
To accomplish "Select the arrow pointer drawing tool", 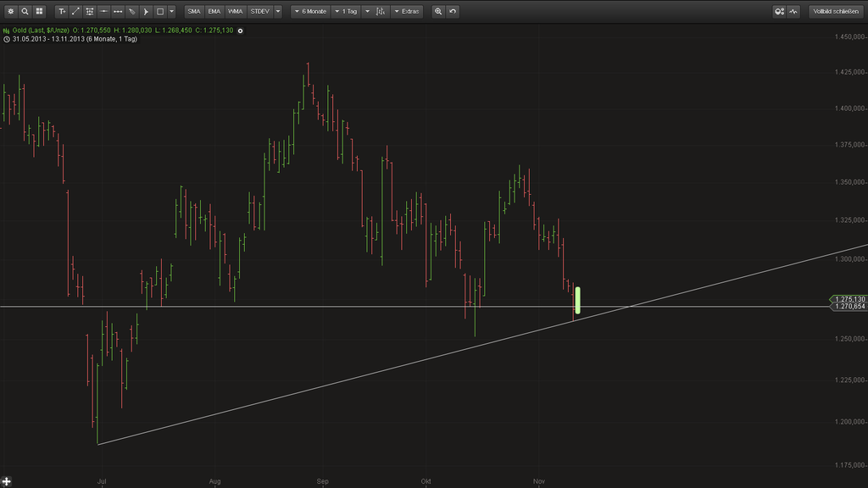I will point(146,11).
